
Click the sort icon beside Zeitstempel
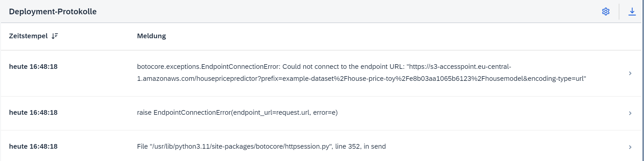(55, 36)
